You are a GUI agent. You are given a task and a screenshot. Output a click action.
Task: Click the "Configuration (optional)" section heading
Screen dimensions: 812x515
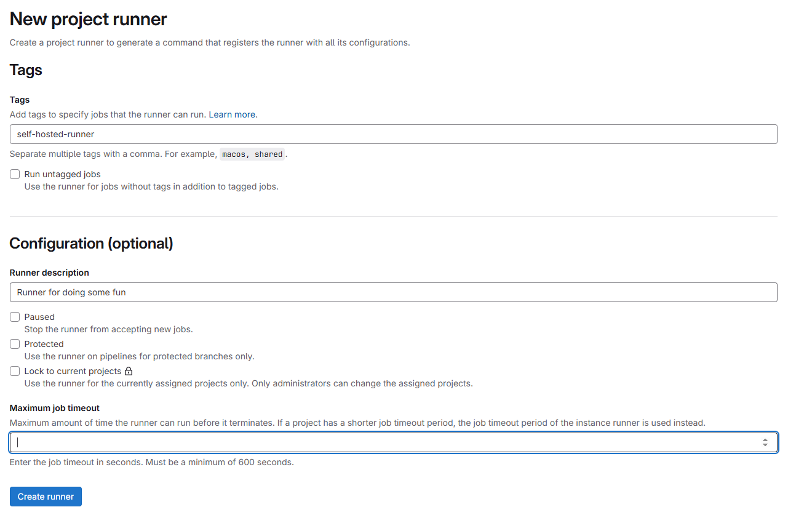tap(92, 244)
